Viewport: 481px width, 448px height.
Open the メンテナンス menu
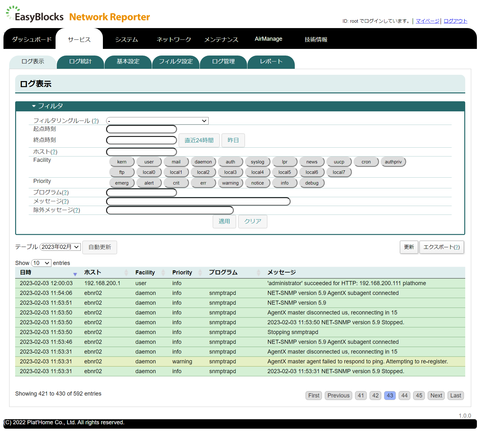[221, 39]
